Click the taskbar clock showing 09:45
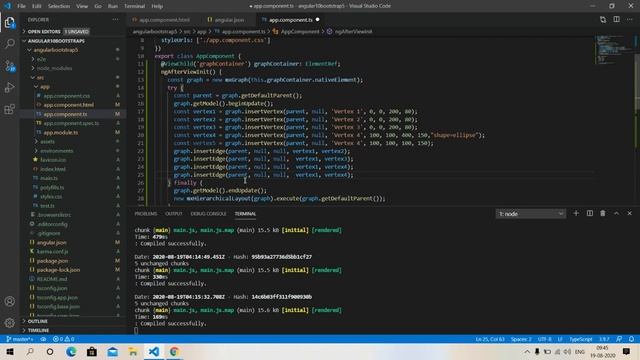Viewport: 640px width, 360px height. click(x=602, y=351)
